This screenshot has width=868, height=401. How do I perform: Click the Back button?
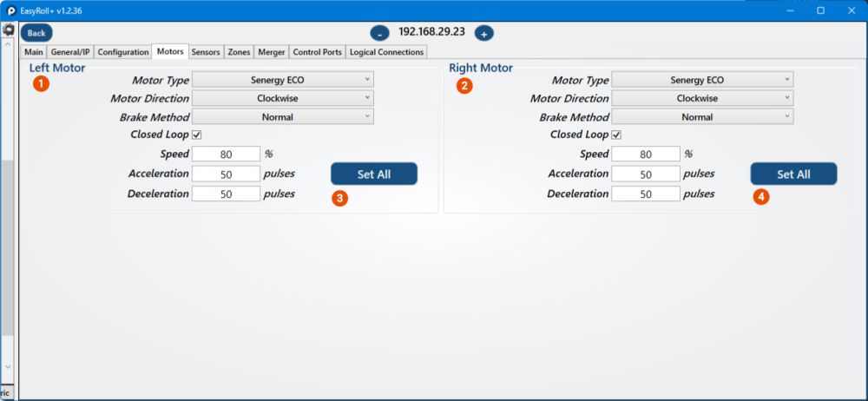pyautogui.click(x=36, y=33)
